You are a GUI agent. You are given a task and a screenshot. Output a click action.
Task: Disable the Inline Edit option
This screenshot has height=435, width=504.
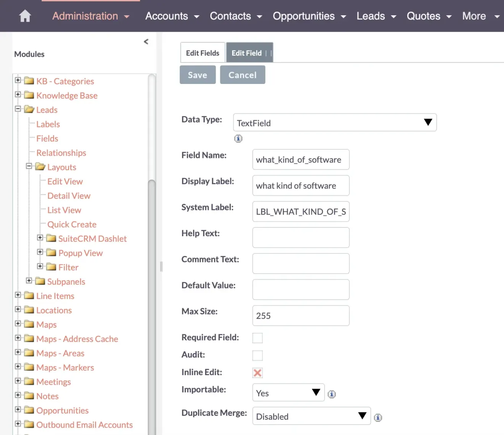click(257, 373)
